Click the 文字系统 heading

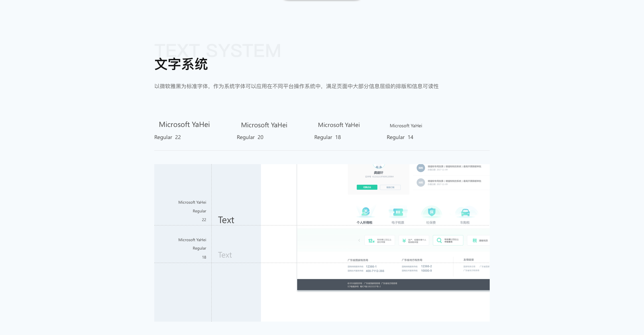tap(181, 64)
